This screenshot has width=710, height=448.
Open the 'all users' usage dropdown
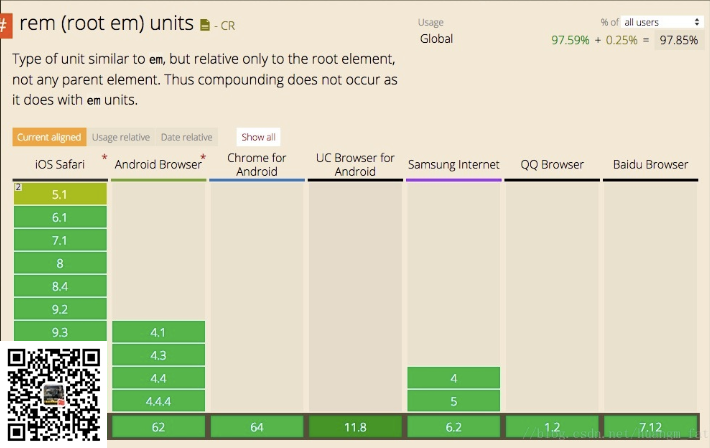tap(662, 22)
